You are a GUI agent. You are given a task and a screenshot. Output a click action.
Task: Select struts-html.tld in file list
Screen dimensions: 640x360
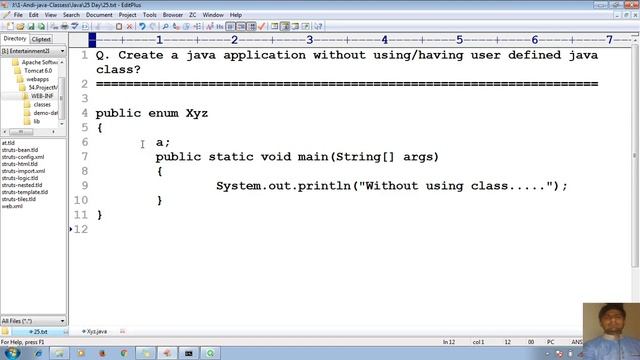(x=20, y=164)
